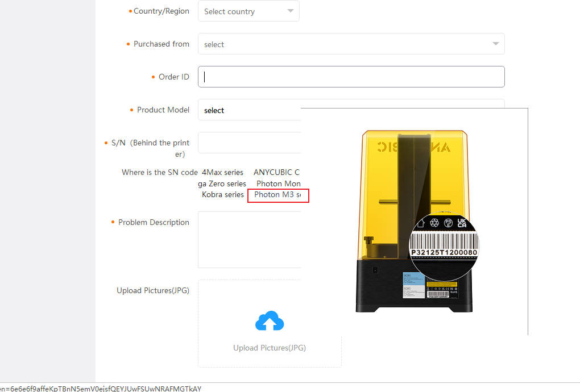Open the ga Zero series link
The width and height of the screenshot is (580, 392).
pos(222,184)
